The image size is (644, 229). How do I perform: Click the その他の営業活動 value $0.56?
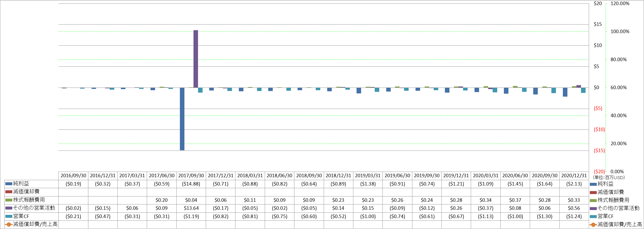tap(574, 208)
